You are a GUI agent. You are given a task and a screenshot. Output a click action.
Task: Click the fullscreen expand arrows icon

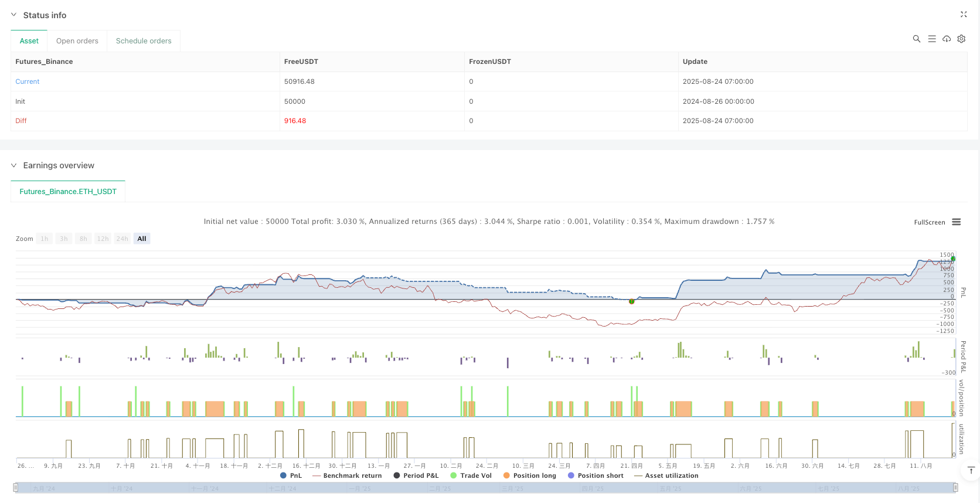click(963, 15)
